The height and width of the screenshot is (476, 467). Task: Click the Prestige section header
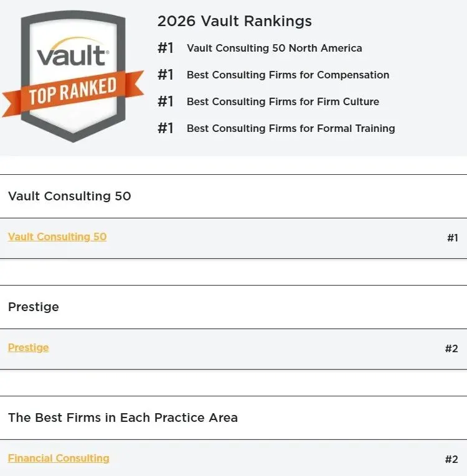[34, 307]
